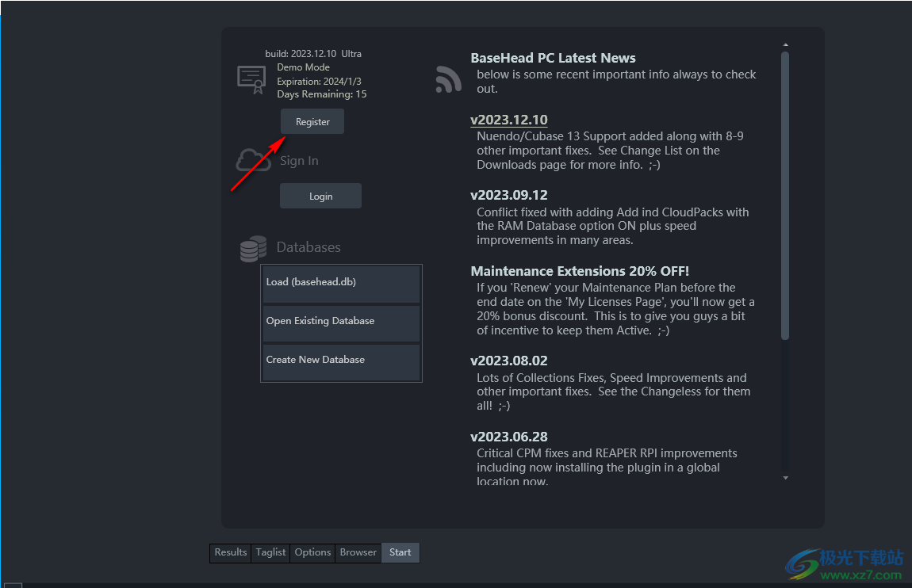912x588 pixels.
Task: Click the RSS news feed icon
Action: pyautogui.click(x=449, y=79)
